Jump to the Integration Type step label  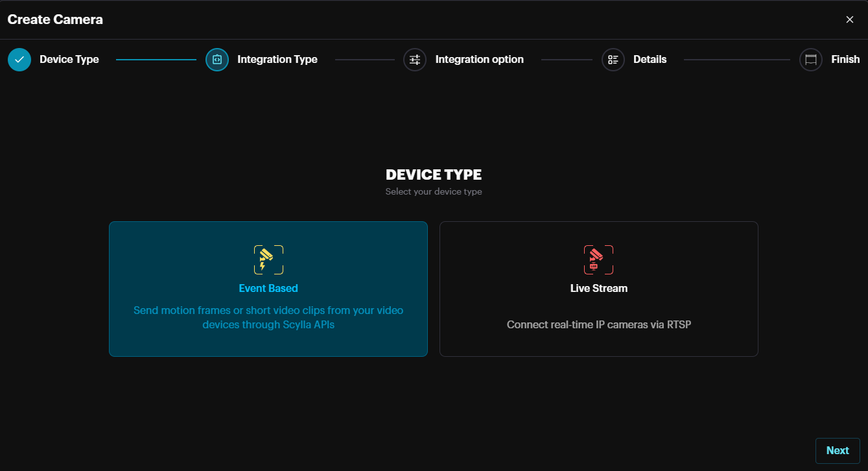(277, 60)
